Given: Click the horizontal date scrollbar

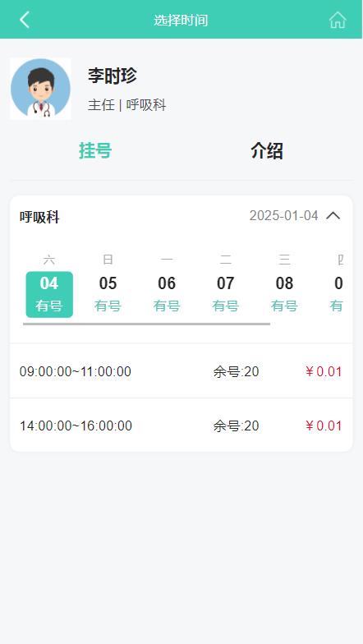Looking at the screenshot, I should pyautogui.click(x=146, y=324).
